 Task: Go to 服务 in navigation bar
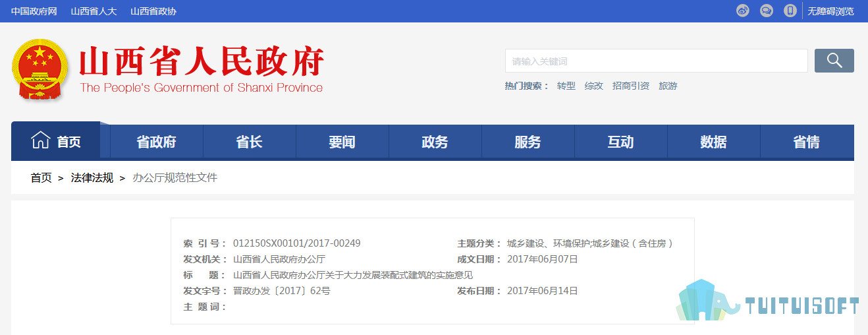click(x=528, y=142)
